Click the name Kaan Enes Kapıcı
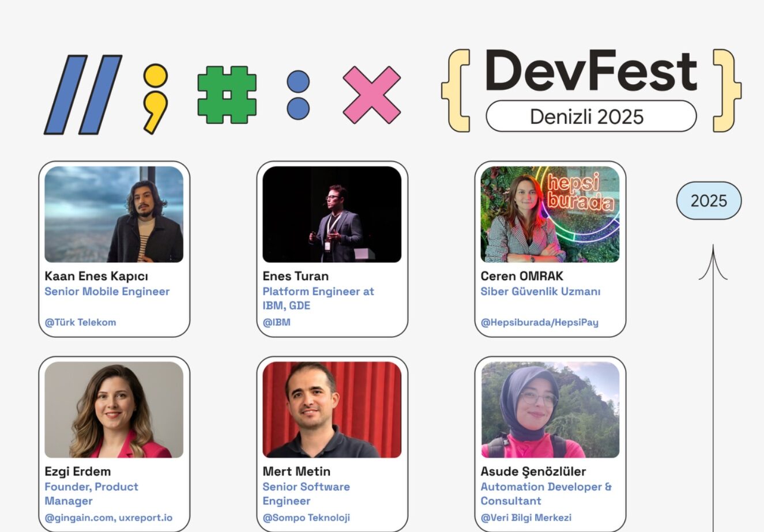This screenshot has width=764, height=532. click(96, 276)
